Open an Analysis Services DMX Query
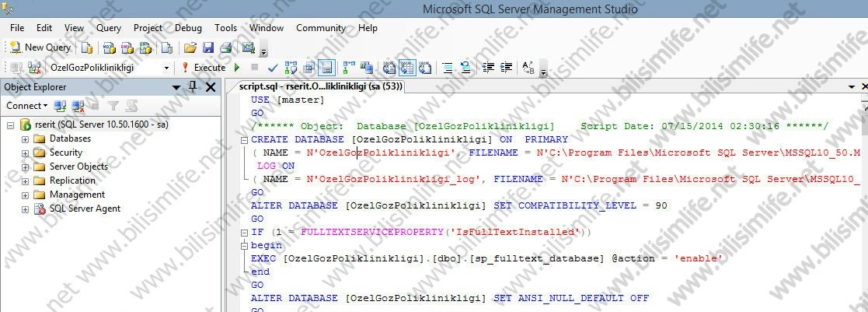Screen dimensions: 868x312 [127, 47]
